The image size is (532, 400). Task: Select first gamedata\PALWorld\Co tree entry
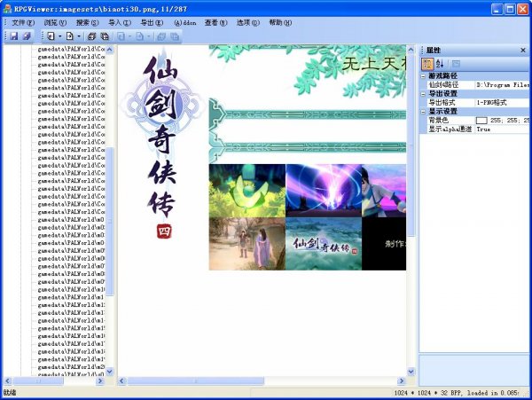pyautogui.click(x=71, y=49)
